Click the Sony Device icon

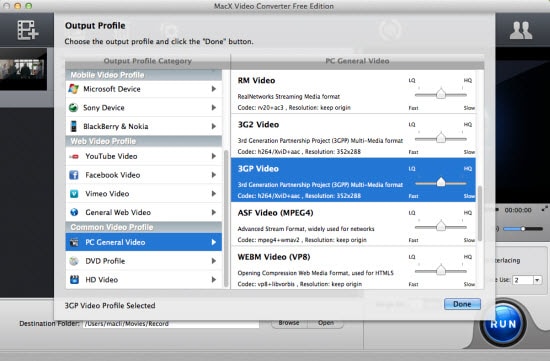point(74,107)
